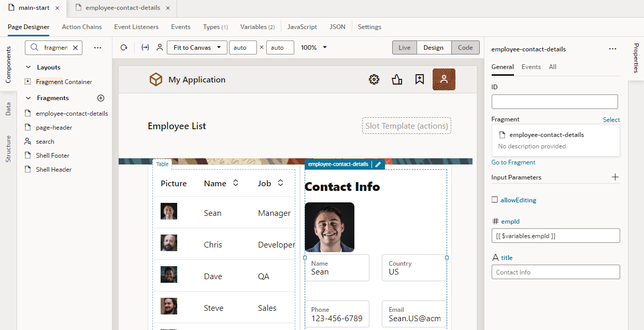Click the empId value input field

tap(555, 236)
